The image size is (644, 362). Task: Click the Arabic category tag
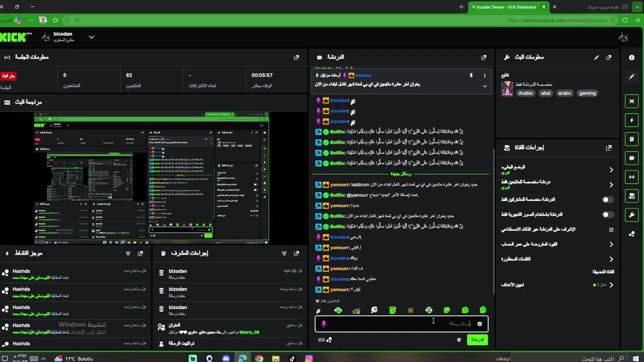click(x=526, y=93)
